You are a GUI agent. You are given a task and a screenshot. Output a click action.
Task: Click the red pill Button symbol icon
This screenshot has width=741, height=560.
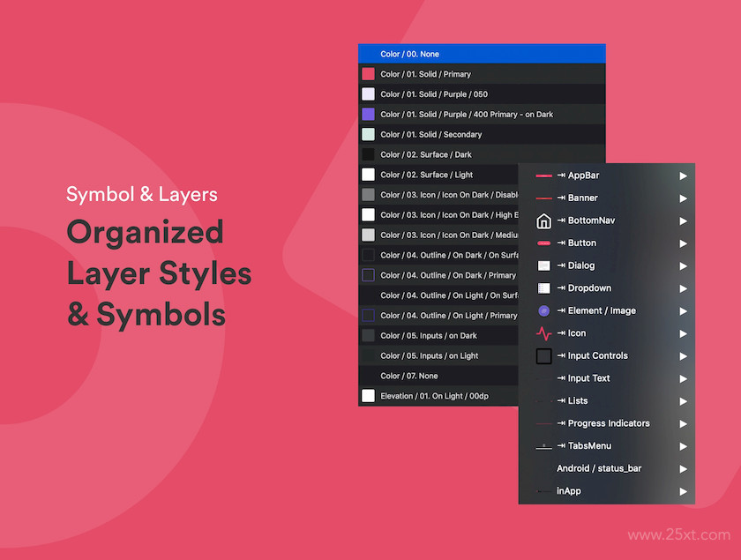tap(543, 243)
